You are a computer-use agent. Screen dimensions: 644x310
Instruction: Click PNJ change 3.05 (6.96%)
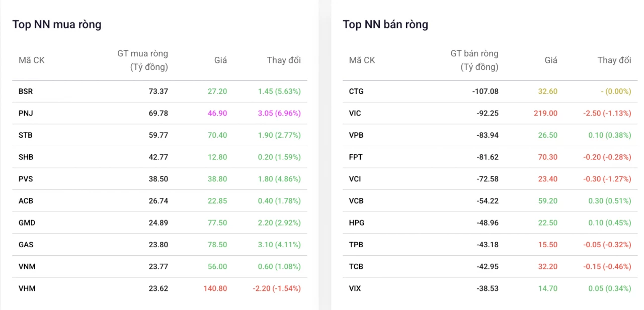coord(279,113)
